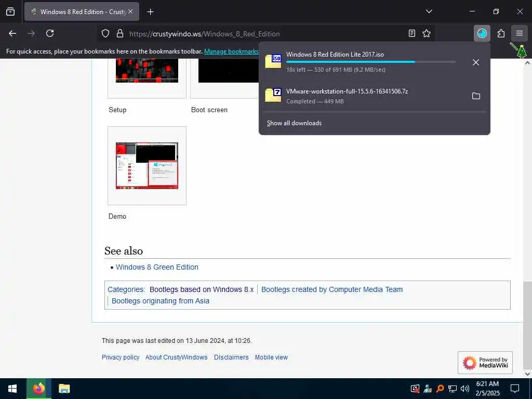Switch to Mobile view
The image size is (532, 399).
click(x=271, y=357)
